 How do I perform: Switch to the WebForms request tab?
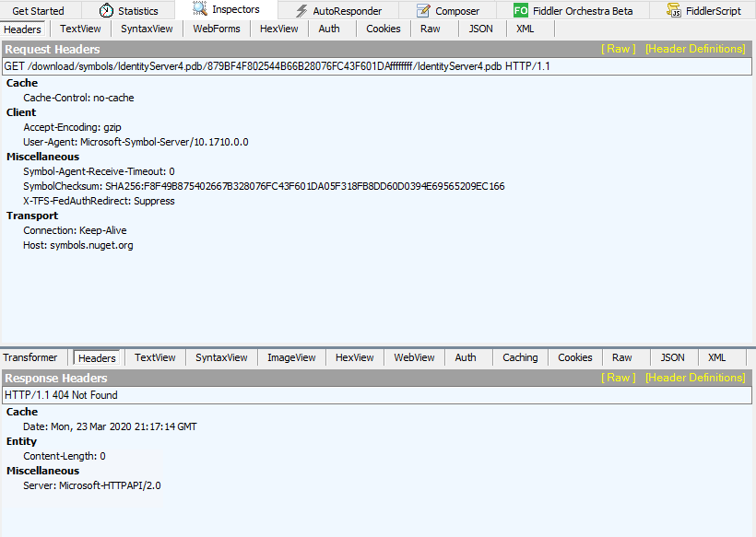pyautogui.click(x=216, y=29)
